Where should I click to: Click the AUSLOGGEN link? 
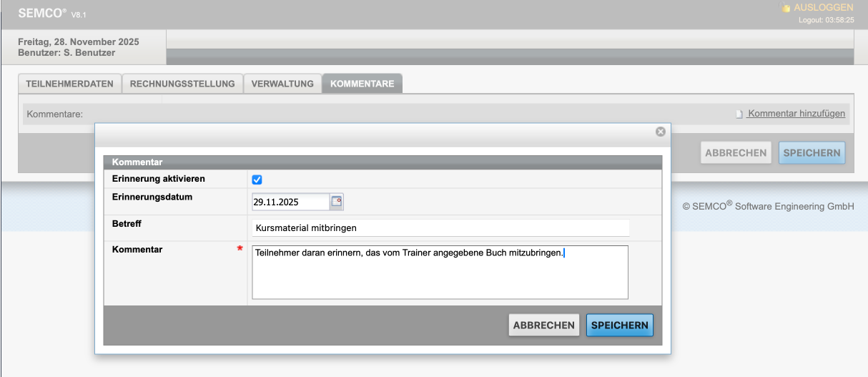(x=824, y=7)
